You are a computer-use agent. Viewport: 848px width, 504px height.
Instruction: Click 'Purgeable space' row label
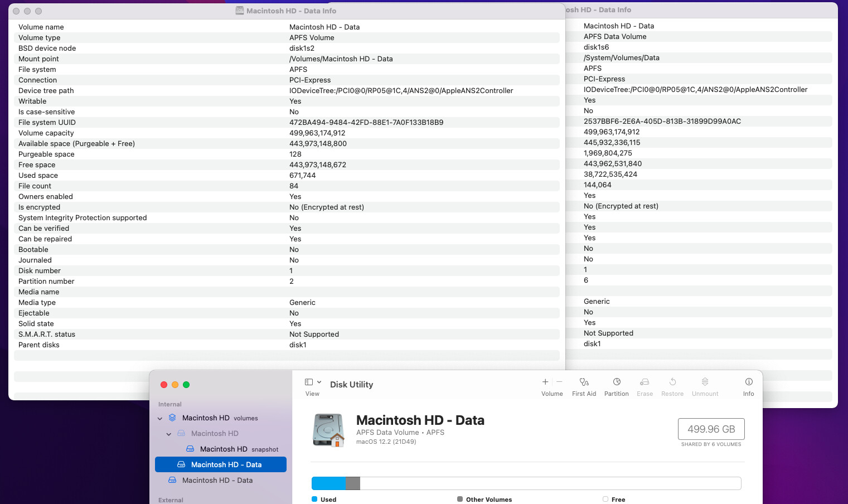pos(46,154)
